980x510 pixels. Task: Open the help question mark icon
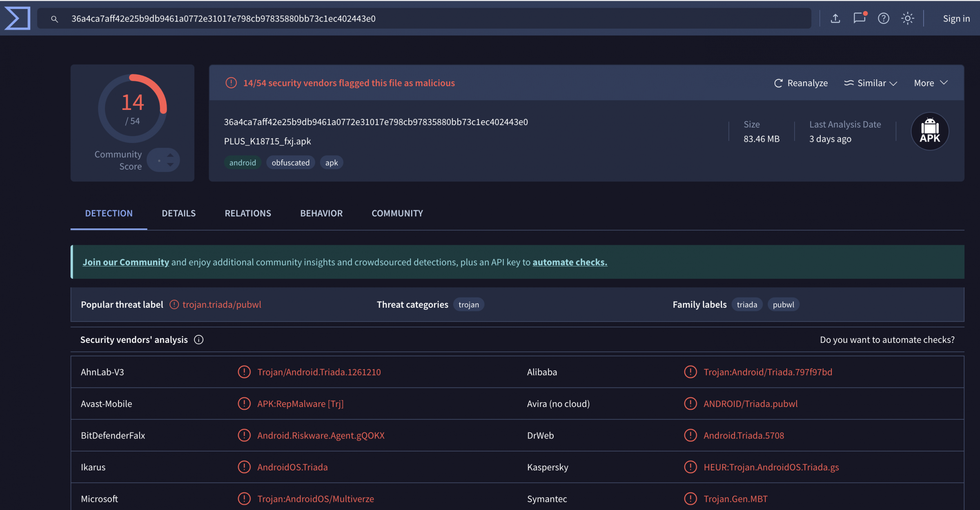click(x=884, y=18)
